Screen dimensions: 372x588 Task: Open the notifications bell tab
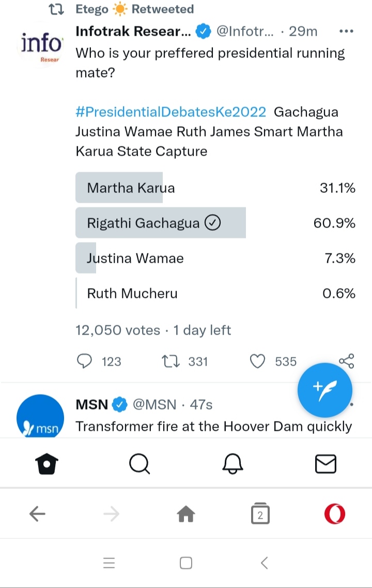point(233,464)
